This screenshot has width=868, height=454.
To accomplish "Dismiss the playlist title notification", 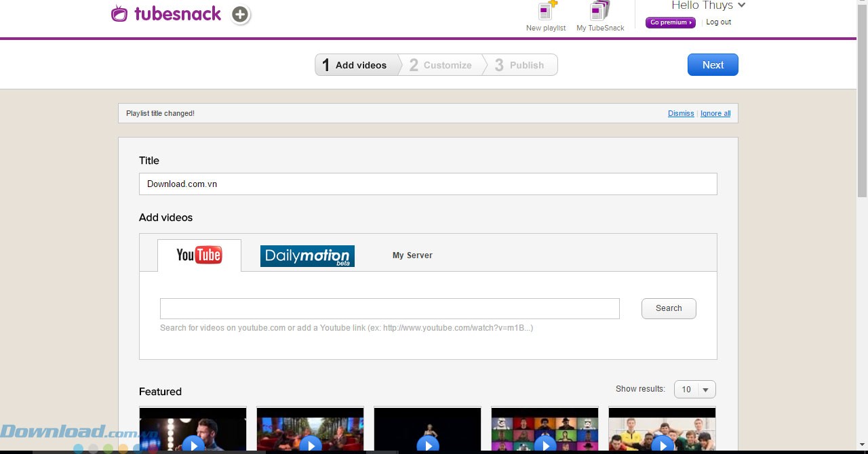I will (x=681, y=113).
